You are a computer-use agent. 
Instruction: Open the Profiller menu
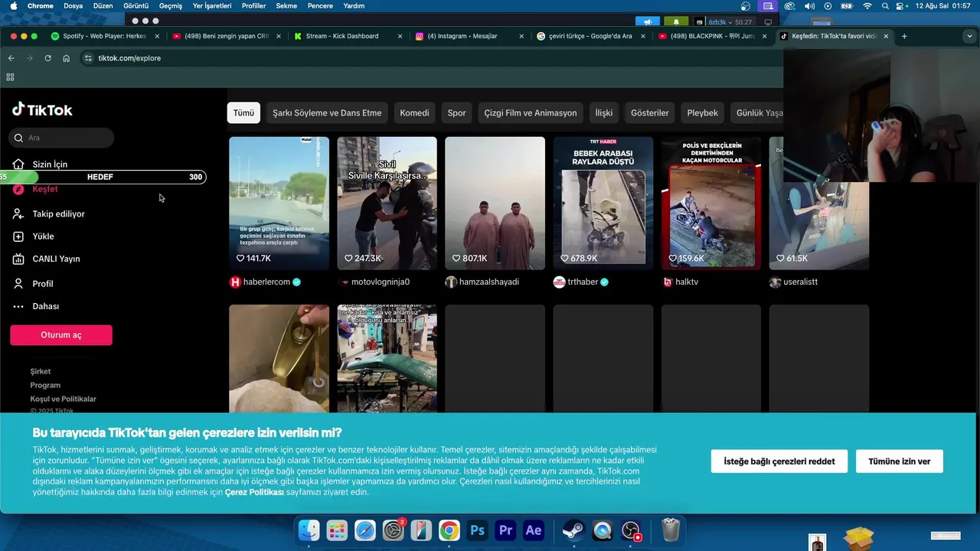pyautogui.click(x=253, y=6)
